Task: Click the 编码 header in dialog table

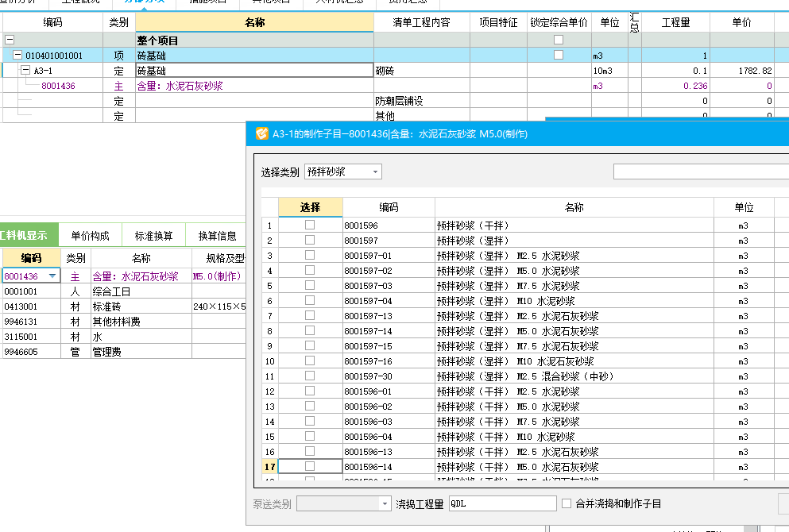Action: [x=389, y=207]
